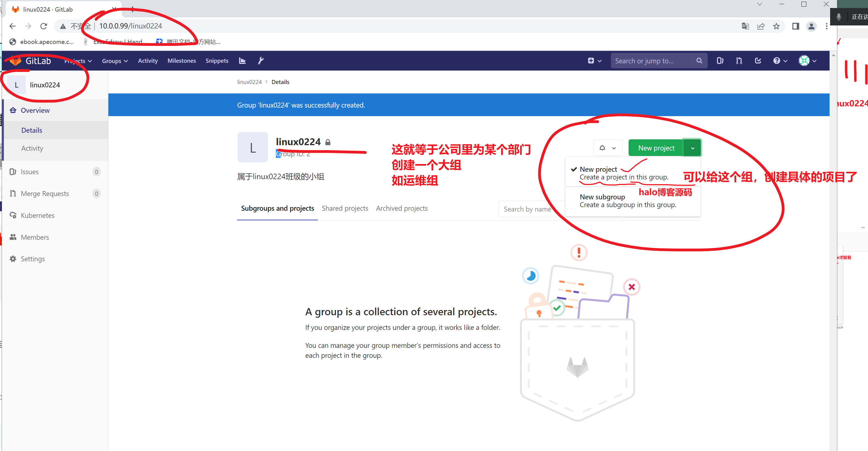Open the admin area wrench icon
Image resolution: width=868 pixels, height=451 pixels.
[260, 61]
